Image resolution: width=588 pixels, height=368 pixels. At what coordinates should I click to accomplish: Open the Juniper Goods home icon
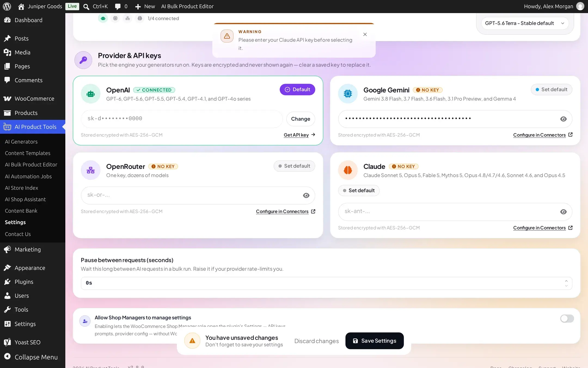(21, 6)
